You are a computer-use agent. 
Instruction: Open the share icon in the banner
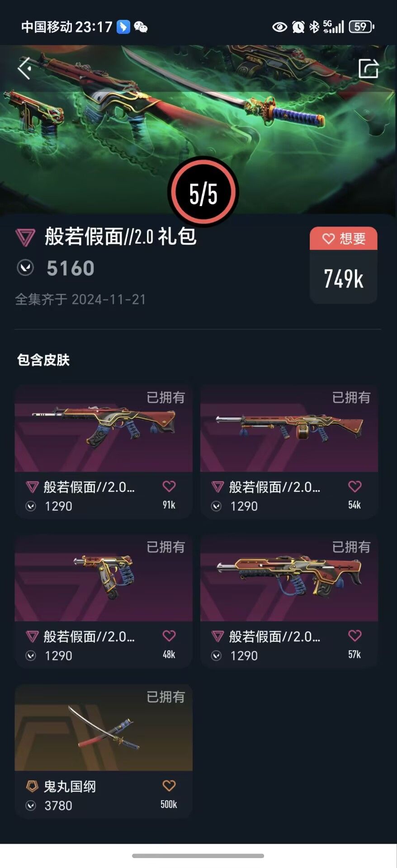tap(368, 69)
